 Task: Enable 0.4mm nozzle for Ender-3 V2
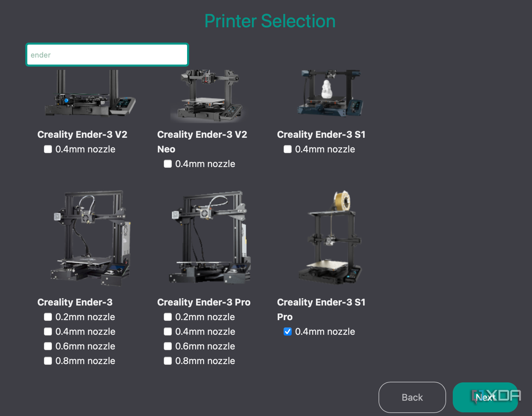click(48, 149)
